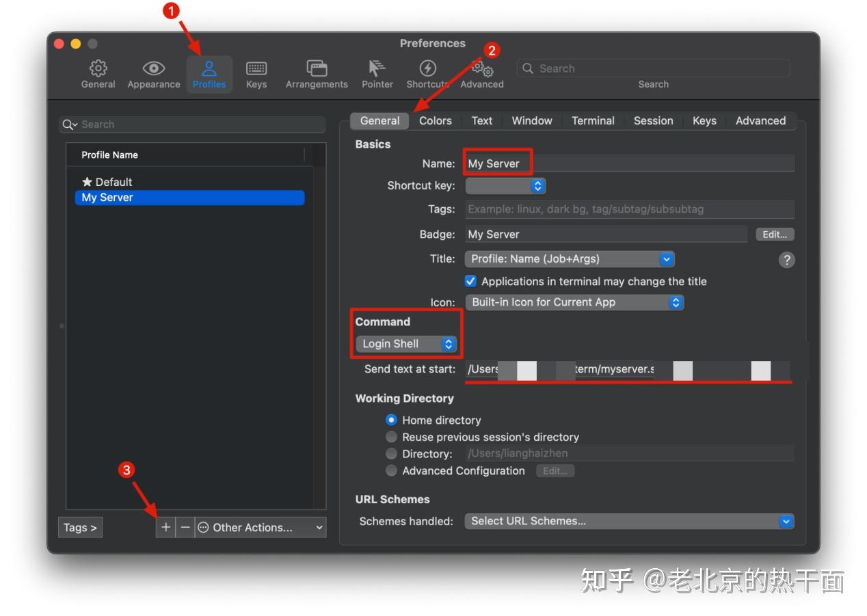Open the Terminal settings tab

tap(592, 120)
